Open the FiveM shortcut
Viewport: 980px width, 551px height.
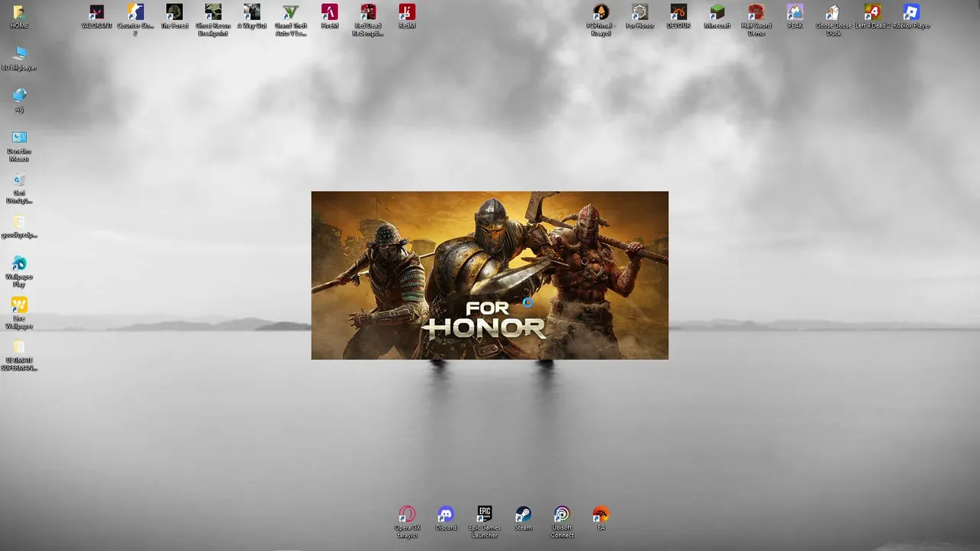click(329, 12)
